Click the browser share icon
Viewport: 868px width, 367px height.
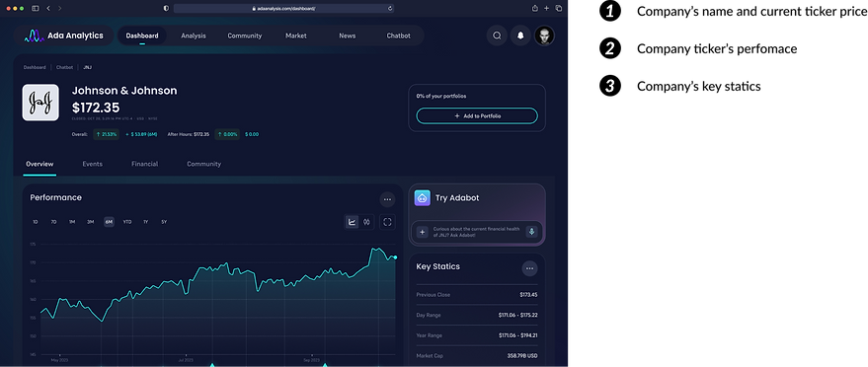tap(535, 8)
